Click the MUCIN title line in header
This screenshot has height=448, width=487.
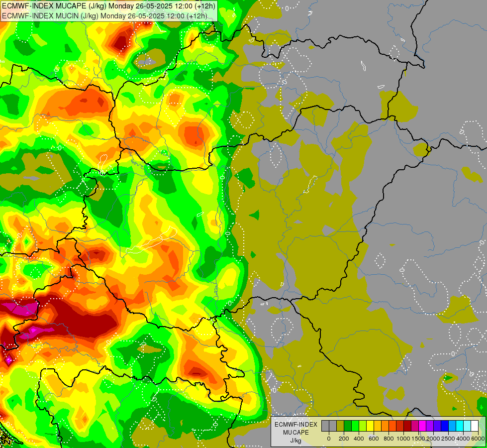point(104,16)
